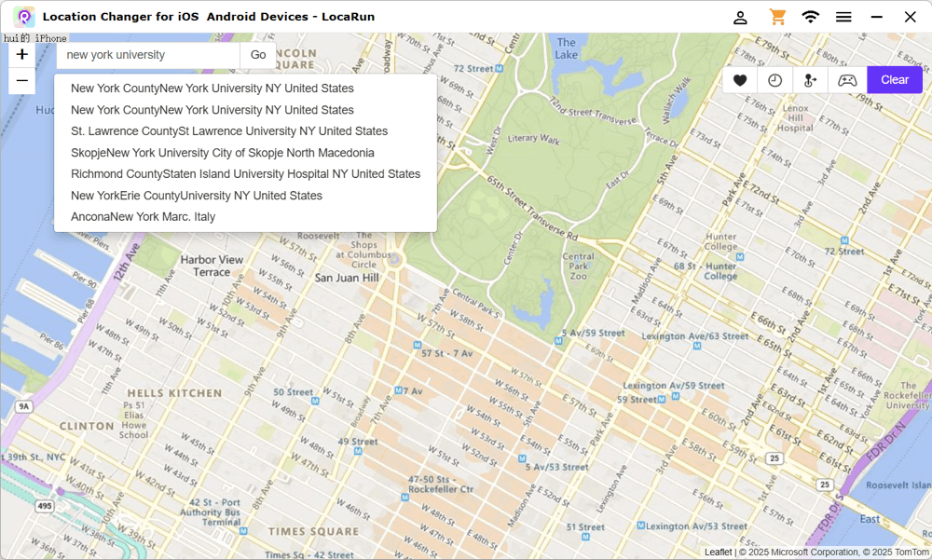Click the Ps 51 Elias Howe School label
Screen dimensions: 932x560
[x=133, y=420]
